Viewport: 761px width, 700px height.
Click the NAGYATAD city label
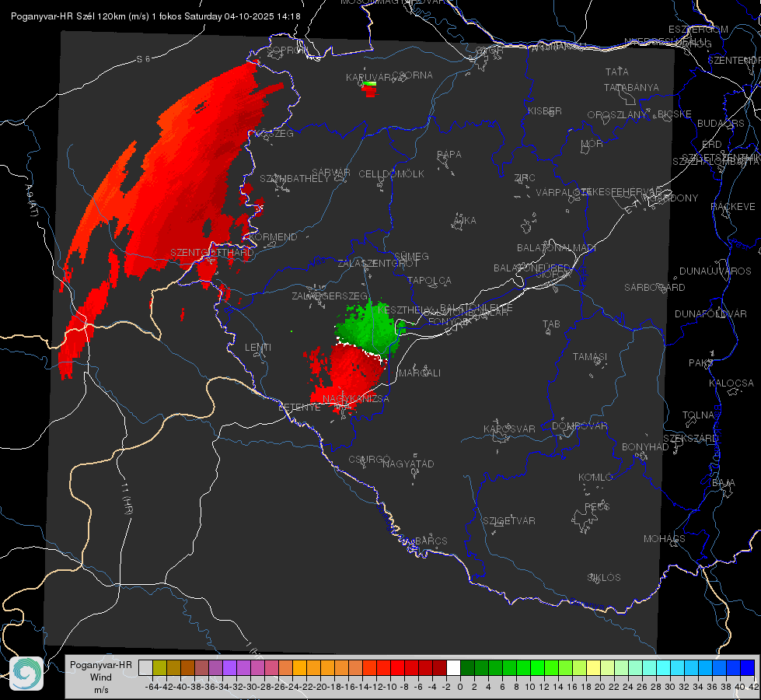(408, 464)
